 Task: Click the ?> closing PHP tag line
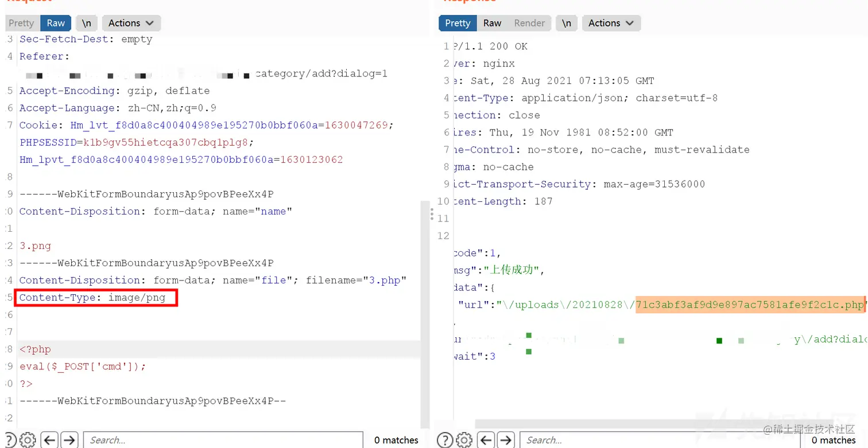pos(26,383)
